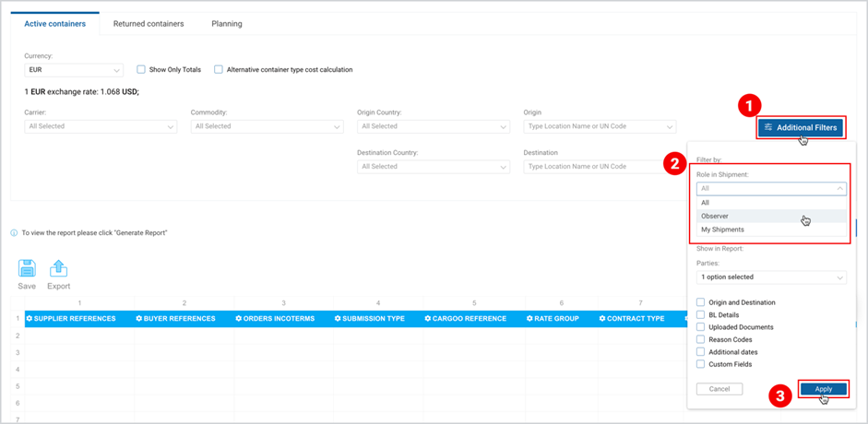Click the Apply button
This screenshot has height=424, width=868.
click(823, 389)
